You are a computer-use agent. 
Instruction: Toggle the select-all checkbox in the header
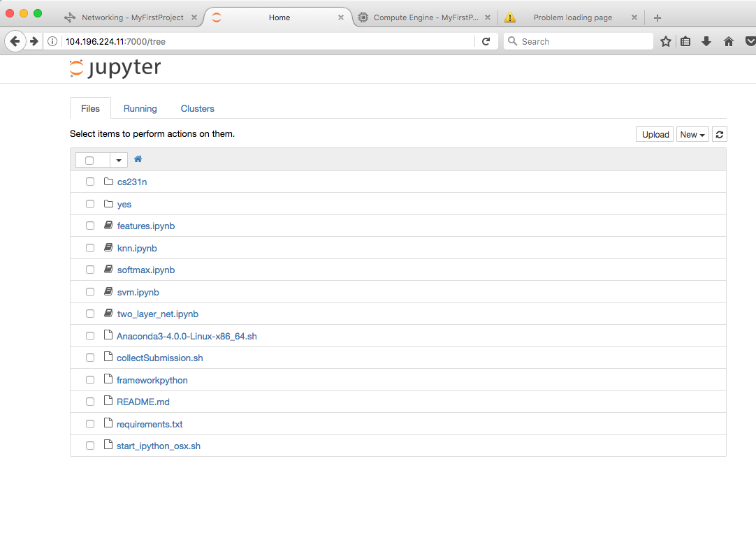89,160
